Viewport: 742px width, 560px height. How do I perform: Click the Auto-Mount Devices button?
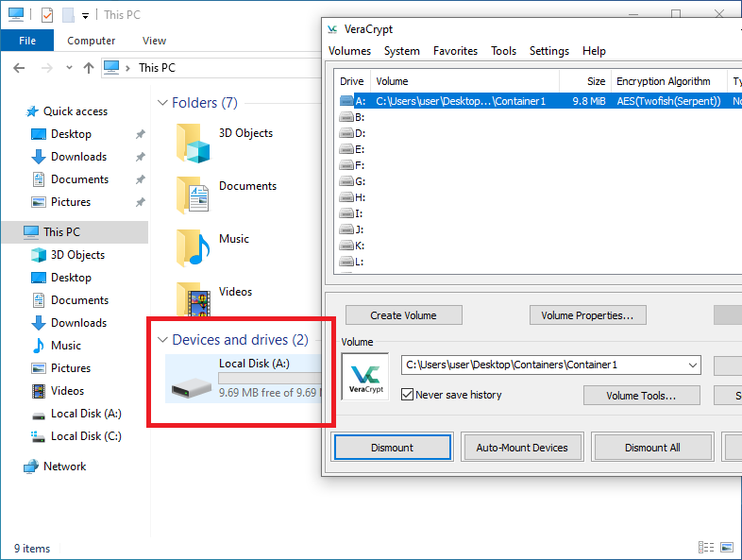[x=522, y=448]
